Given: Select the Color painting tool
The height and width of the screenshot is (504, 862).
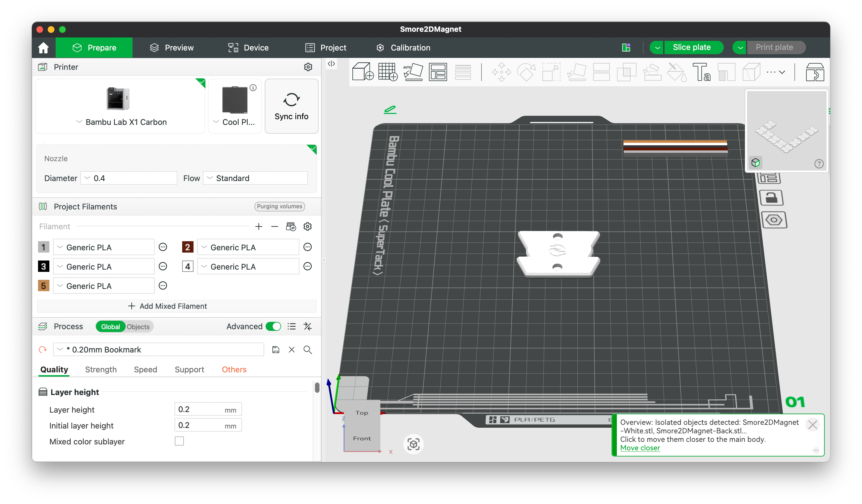Looking at the screenshot, I should (x=677, y=72).
